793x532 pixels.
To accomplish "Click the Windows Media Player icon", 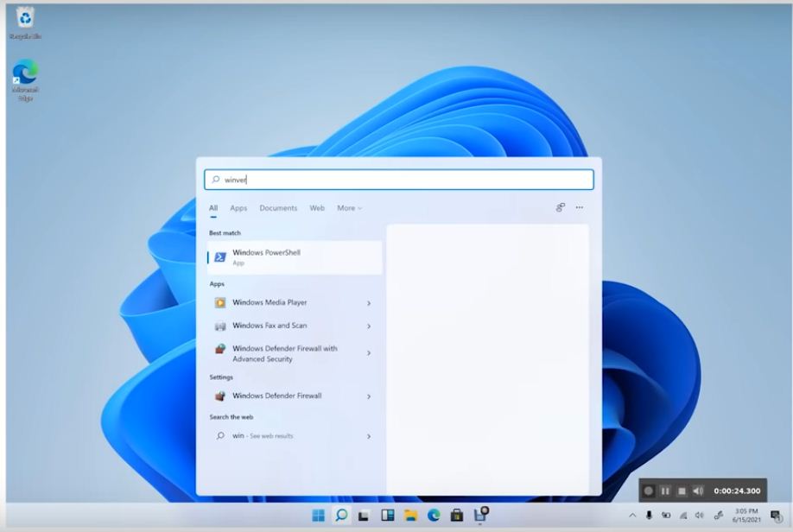I will click(x=220, y=302).
